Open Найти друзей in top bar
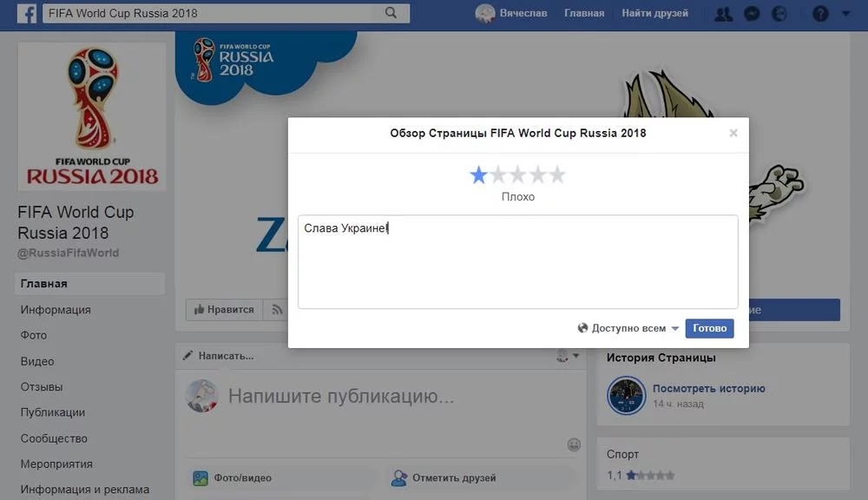This screenshot has height=500, width=868. (654, 13)
